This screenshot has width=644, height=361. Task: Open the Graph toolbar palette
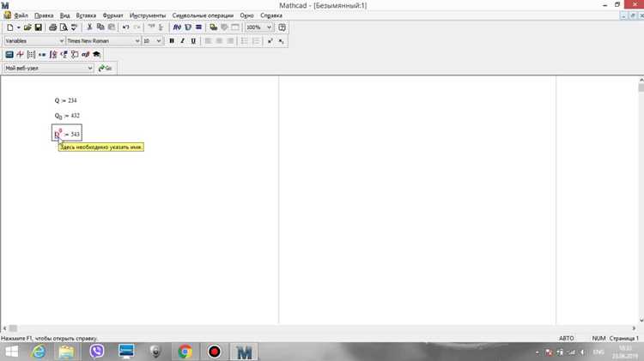[x=20, y=54]
